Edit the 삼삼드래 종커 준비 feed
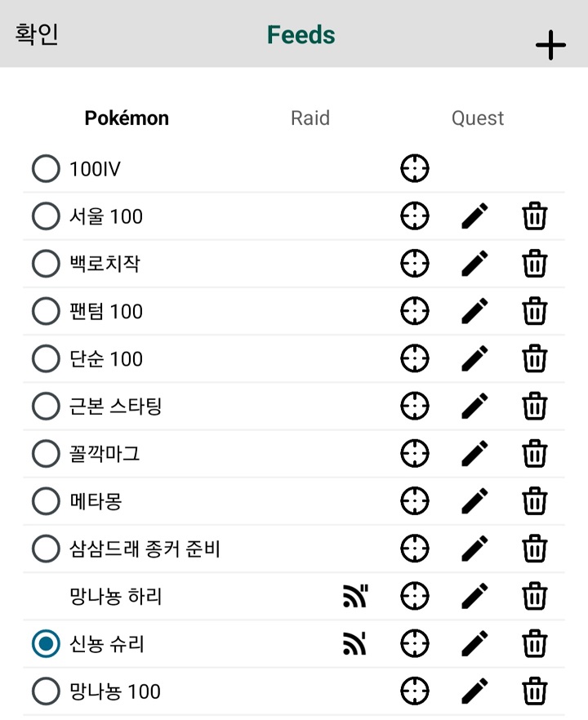Screen dimensions: 588x720 pos(474,548)
